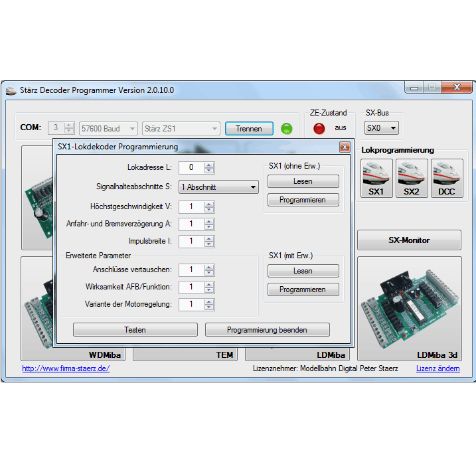Click the Testen button
This screenshot has height=476, width=476.
click(x=135, y=330)
